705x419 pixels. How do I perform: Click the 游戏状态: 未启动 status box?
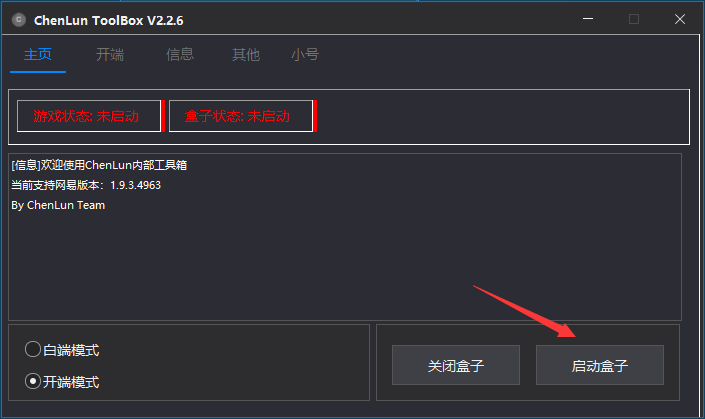91,116
